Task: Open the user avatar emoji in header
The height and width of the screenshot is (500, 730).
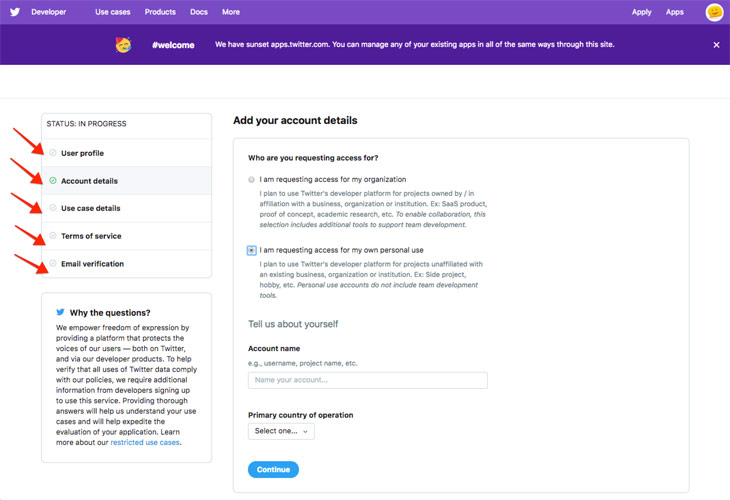Action: [x=714, y=12]
